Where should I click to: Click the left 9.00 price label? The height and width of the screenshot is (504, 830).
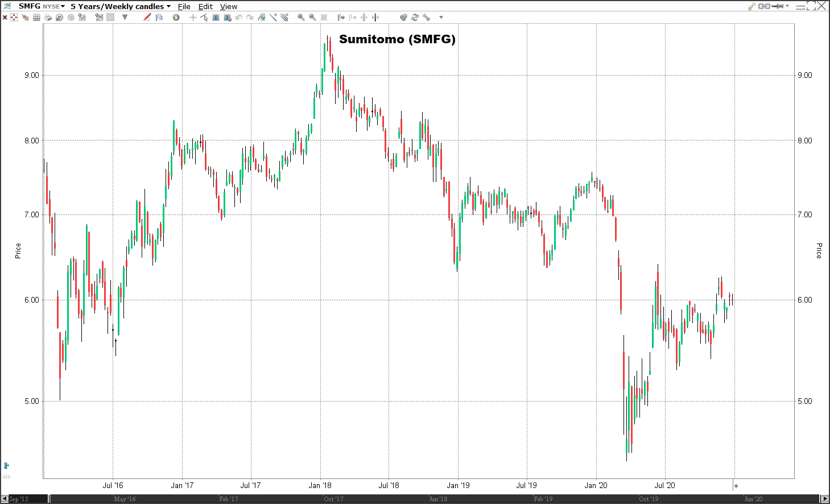click(32, 75)
